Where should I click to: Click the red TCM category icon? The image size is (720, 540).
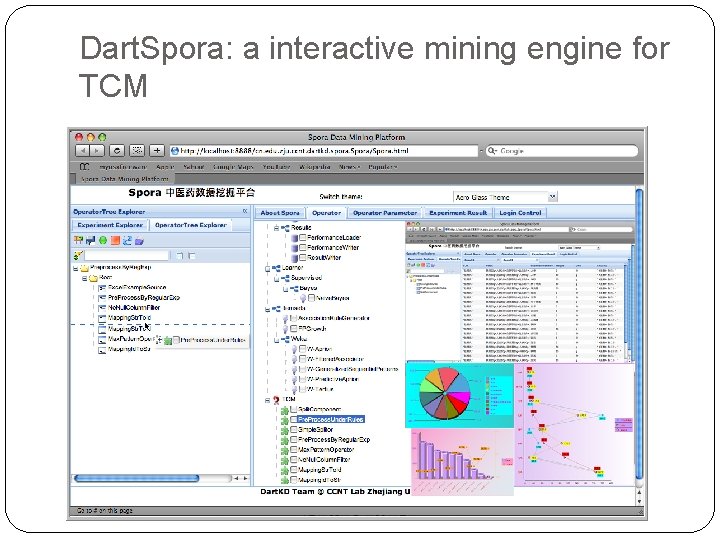(276, 400)
